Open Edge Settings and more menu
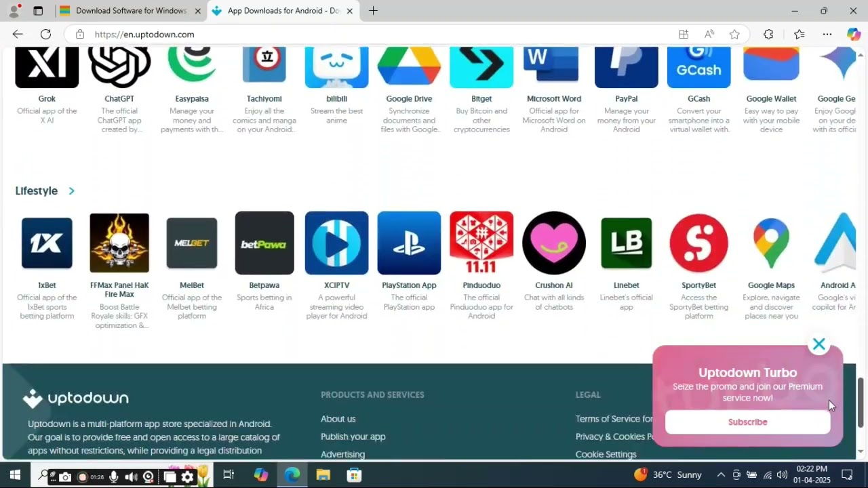 (x=827, y=34)
